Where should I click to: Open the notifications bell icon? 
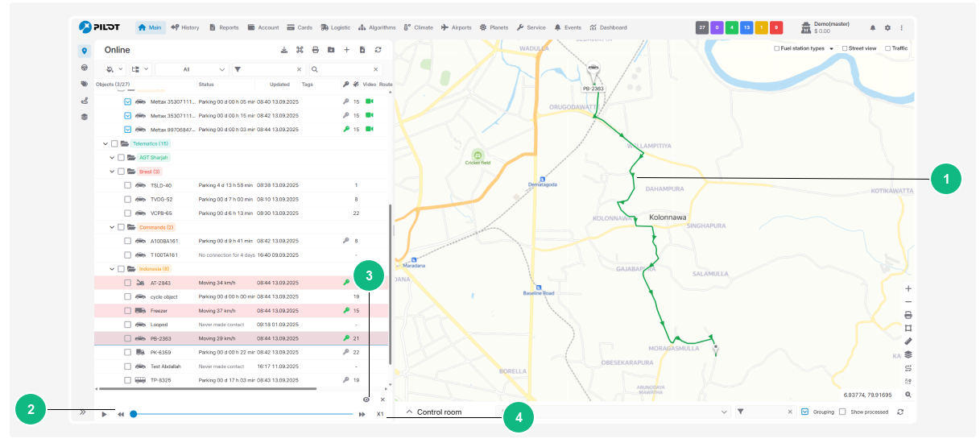(x=872, y=27)
